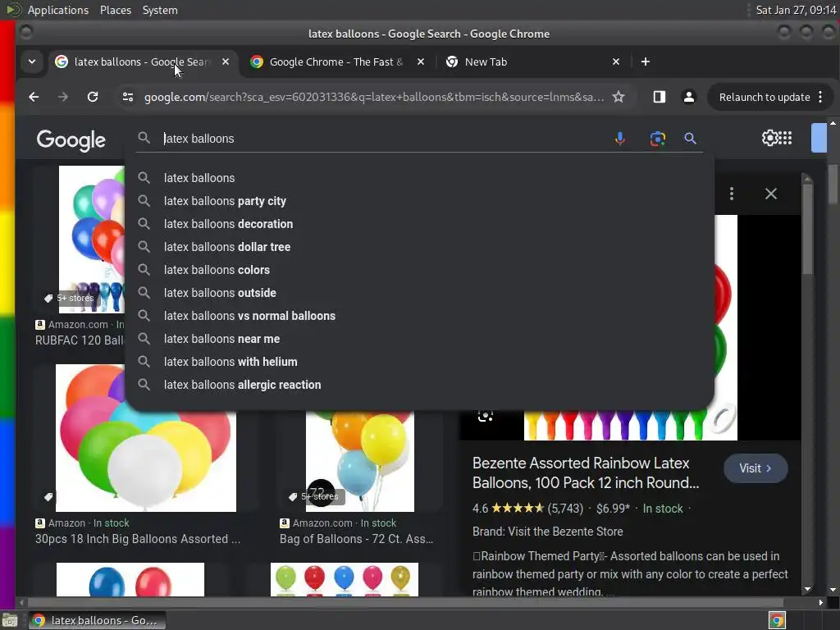Viewport: 840px width, 630px height.
Task: Reload the current page
Action: point(93,97)
